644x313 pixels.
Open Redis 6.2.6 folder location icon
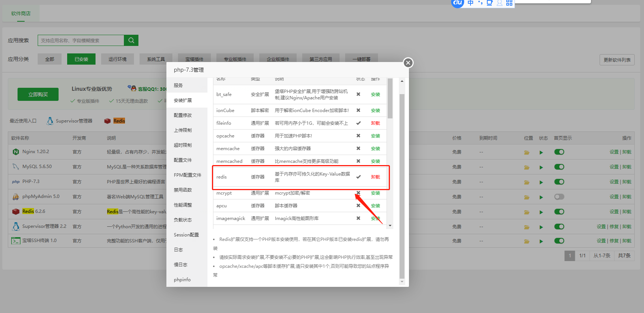coord(527,212)
